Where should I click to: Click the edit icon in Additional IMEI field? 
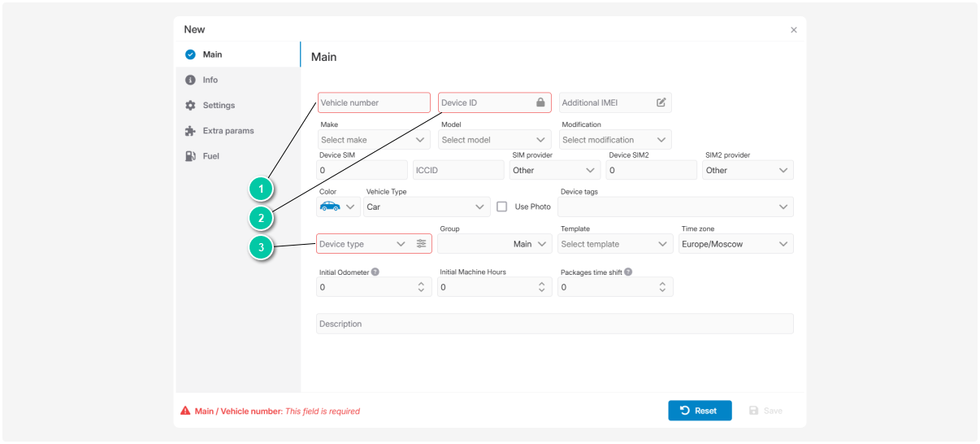pos(661,102)
